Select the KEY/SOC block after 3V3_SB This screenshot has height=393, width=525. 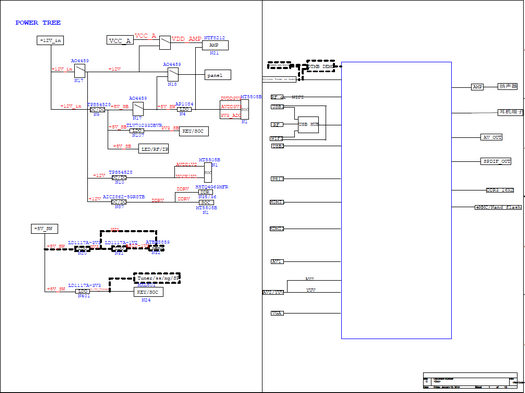coord(194,131)
